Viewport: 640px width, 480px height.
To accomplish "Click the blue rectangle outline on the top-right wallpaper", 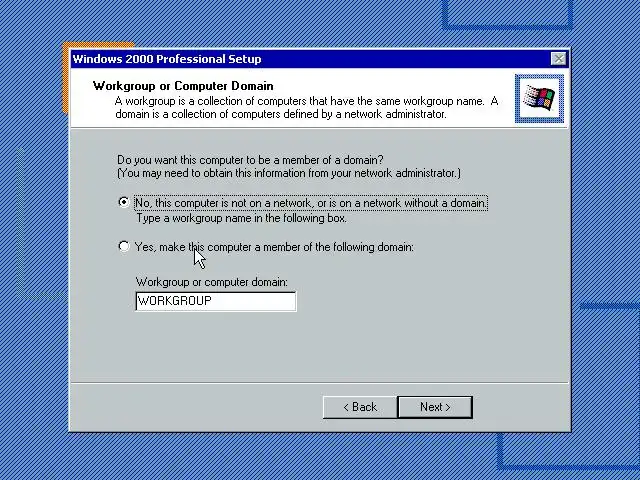I will (x=507, y=15).
